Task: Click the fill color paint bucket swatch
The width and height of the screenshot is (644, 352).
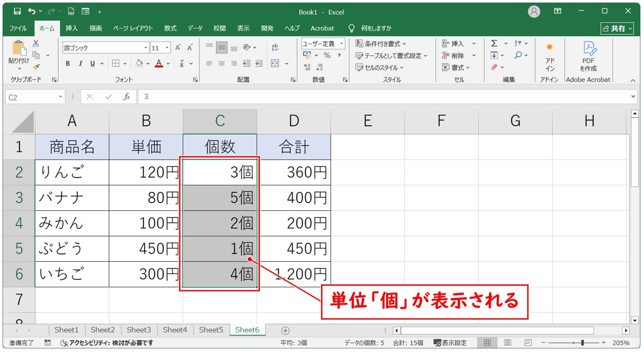Action: pyautogui.click(x=138, y=64)
